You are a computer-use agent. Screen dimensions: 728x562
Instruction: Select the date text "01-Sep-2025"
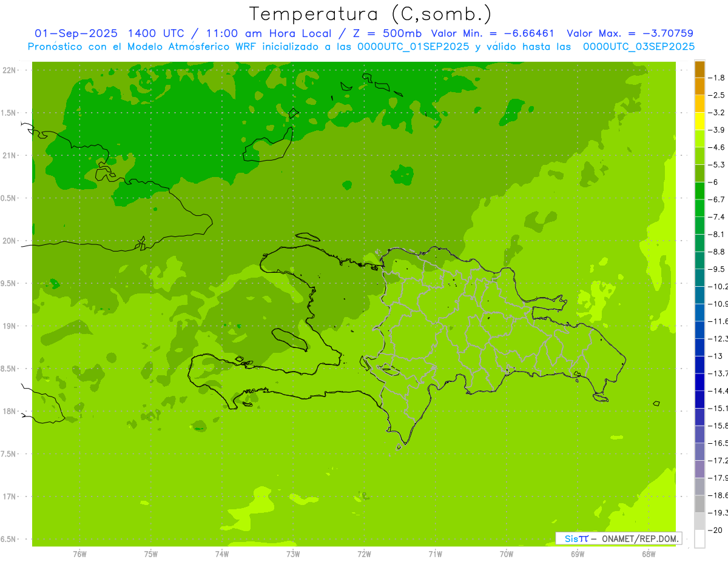[x=75, y=33]
